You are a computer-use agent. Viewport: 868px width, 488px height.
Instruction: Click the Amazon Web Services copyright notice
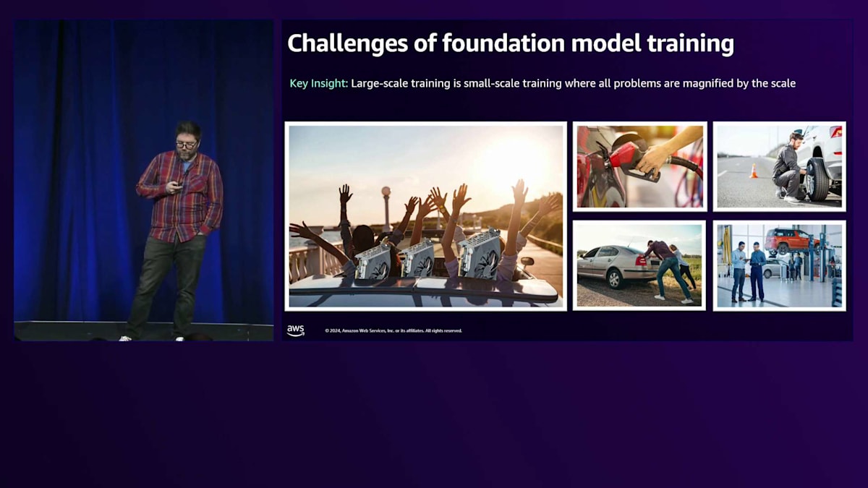pyautogui.click(x=393, y=330)
